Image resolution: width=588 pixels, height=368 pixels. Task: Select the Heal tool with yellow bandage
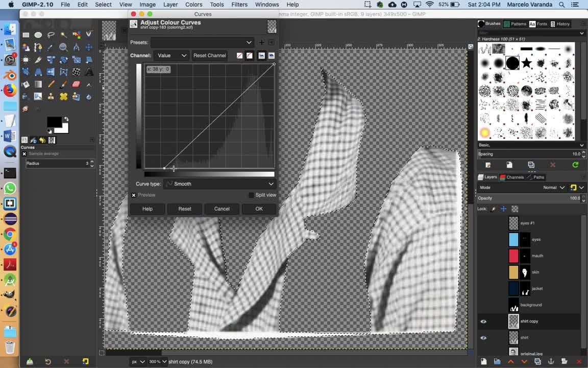(64, 97)
